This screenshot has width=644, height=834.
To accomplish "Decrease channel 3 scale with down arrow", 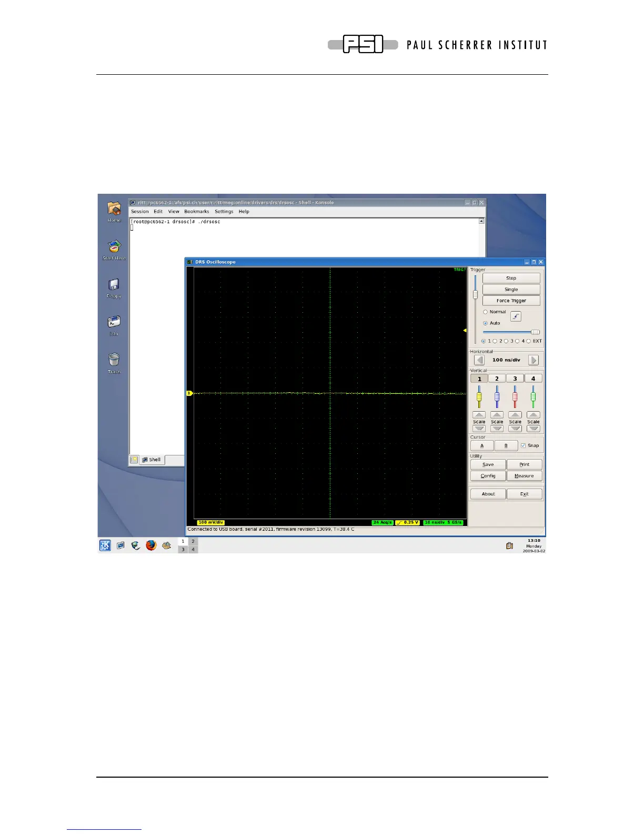I will point(515,429).
